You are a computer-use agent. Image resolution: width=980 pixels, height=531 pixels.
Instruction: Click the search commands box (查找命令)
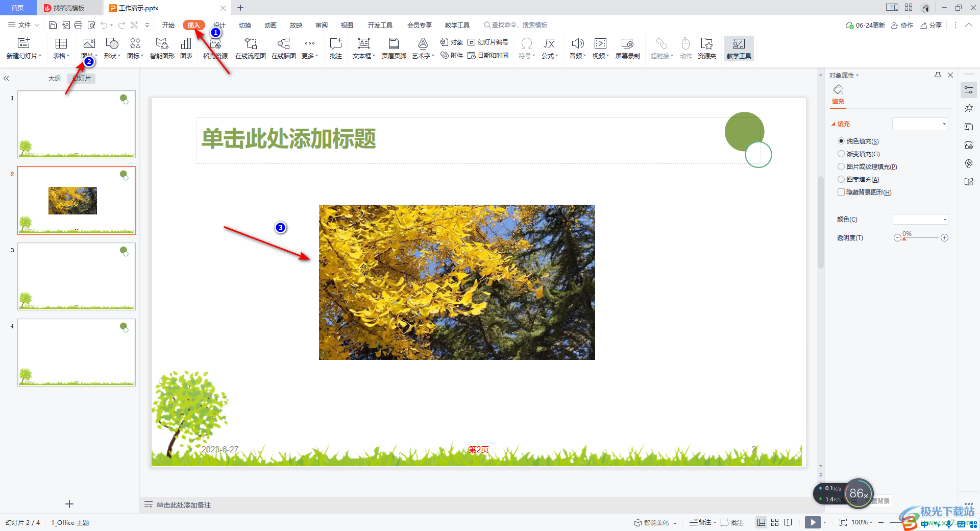(516, 25)
